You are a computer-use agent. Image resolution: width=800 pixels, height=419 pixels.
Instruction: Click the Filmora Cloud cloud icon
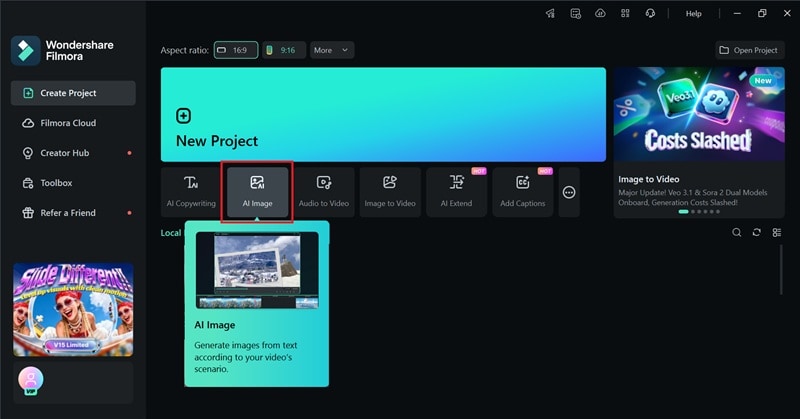click(x=28, y=123)
